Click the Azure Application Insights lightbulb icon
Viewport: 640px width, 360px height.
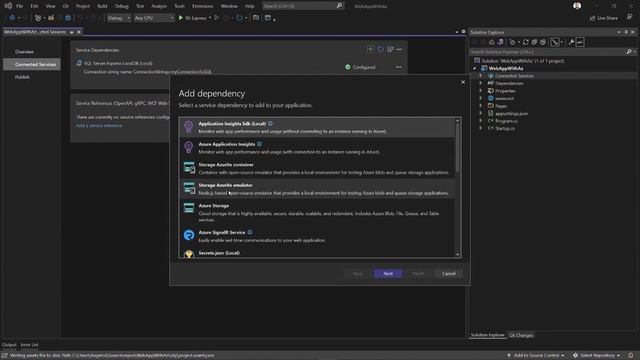(189, 147)
